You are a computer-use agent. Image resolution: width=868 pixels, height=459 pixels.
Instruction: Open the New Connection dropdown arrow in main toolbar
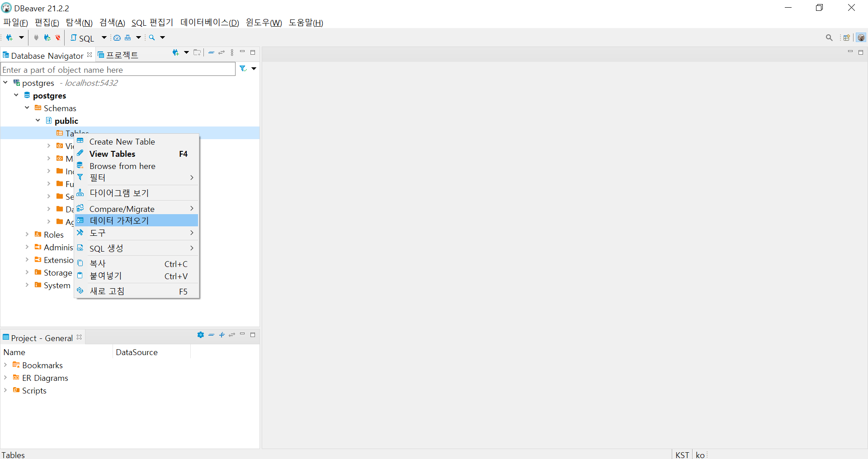(21, 38)
